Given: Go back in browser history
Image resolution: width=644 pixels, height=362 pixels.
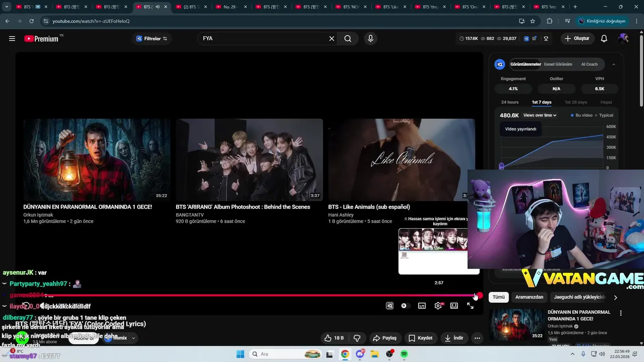Looking at the screenshot, I should pyautogui.click(x=7, y=21).
